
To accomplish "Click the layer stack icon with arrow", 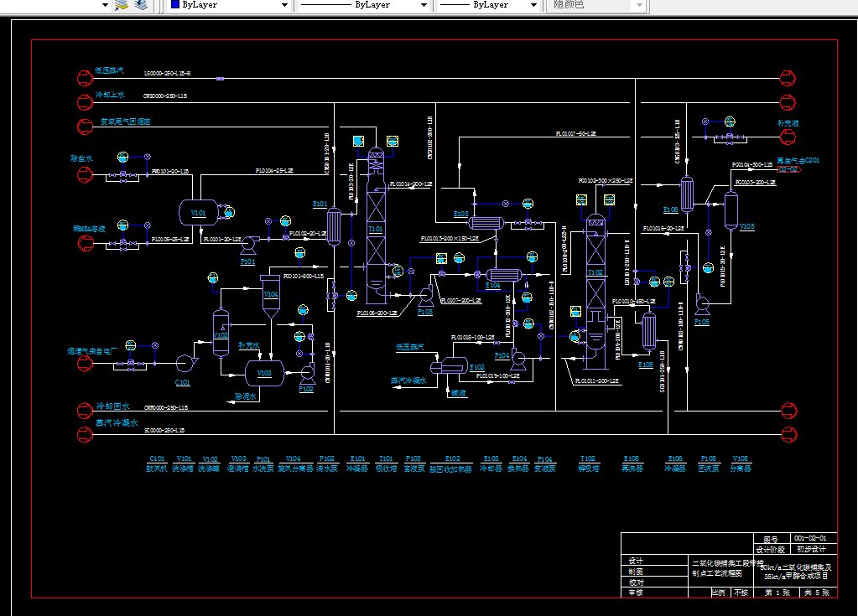I will pyautogui.click(x=121, y=6).
